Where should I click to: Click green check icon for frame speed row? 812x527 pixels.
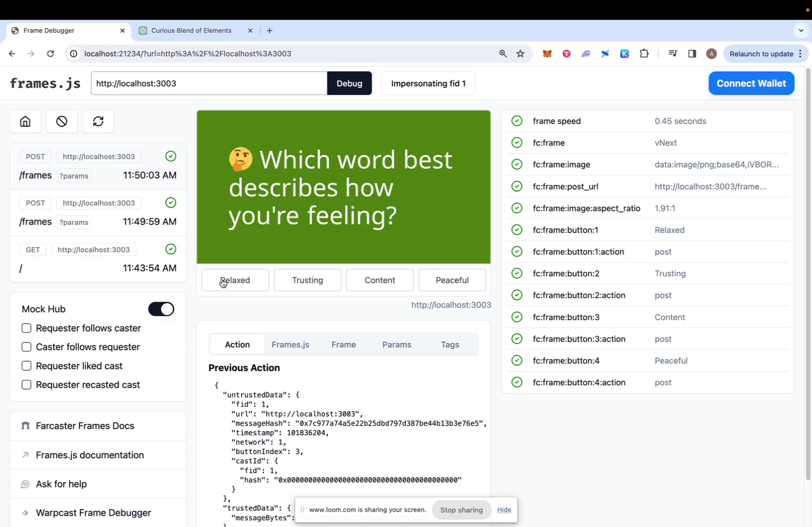(517, 121)
